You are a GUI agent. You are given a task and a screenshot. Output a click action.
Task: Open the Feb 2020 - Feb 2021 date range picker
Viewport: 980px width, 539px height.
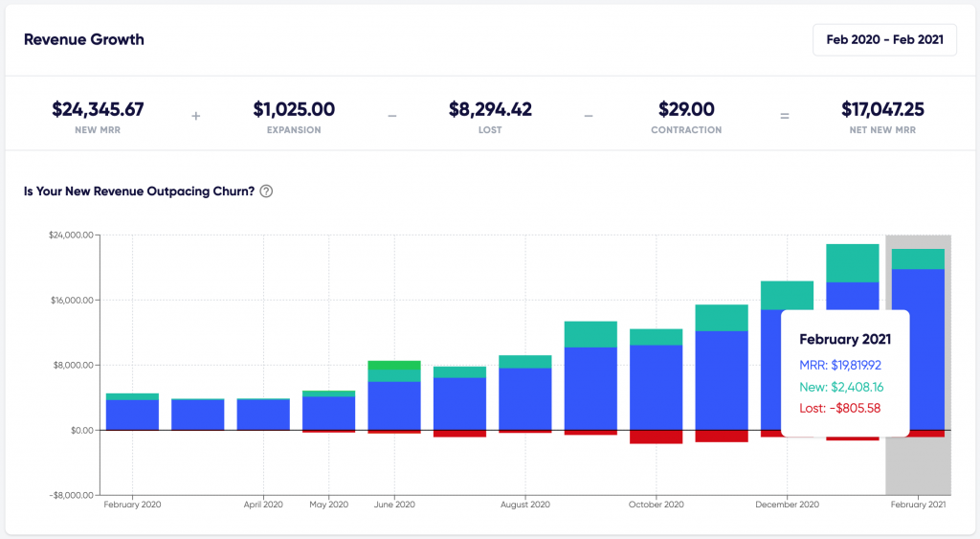coord(884,40)
